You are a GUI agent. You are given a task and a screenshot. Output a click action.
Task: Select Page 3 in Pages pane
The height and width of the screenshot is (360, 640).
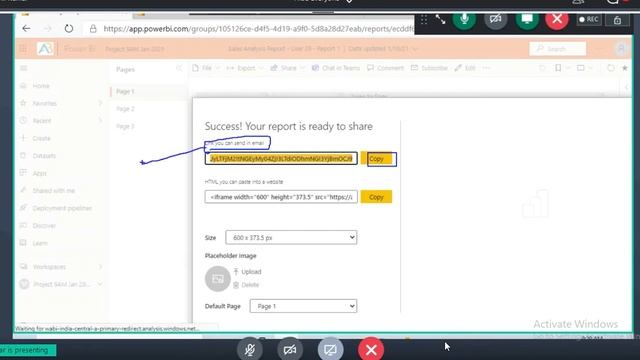[125, 127]
